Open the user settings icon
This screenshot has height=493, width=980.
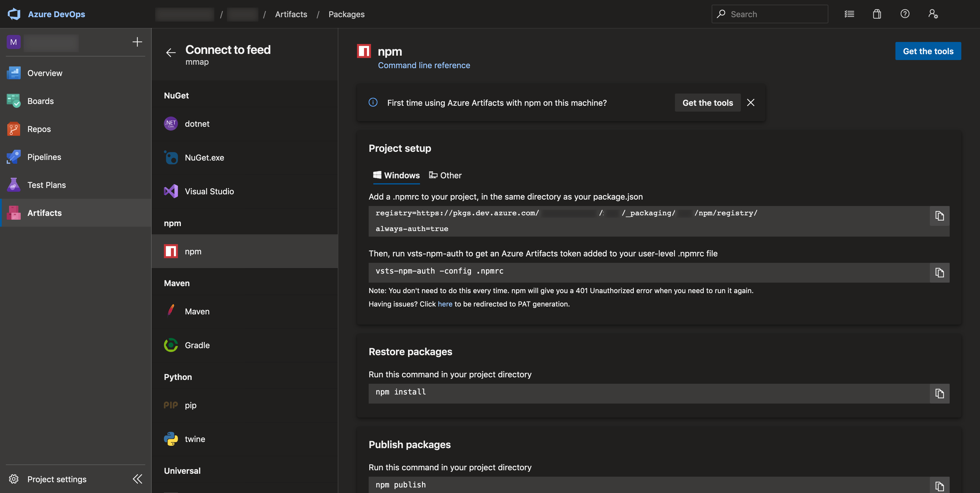pyautogui.click(x=933, y=14)
